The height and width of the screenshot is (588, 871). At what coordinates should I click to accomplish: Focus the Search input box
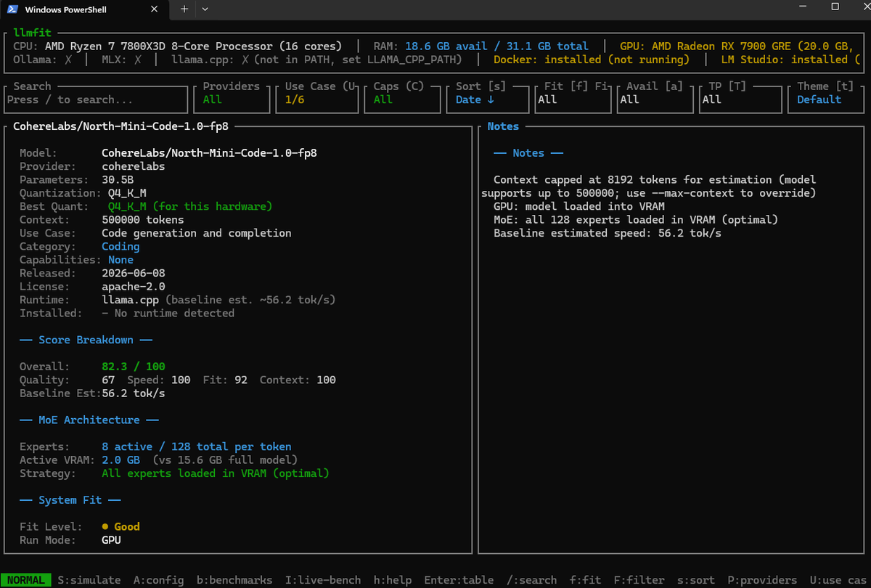(x=96, y=99)
